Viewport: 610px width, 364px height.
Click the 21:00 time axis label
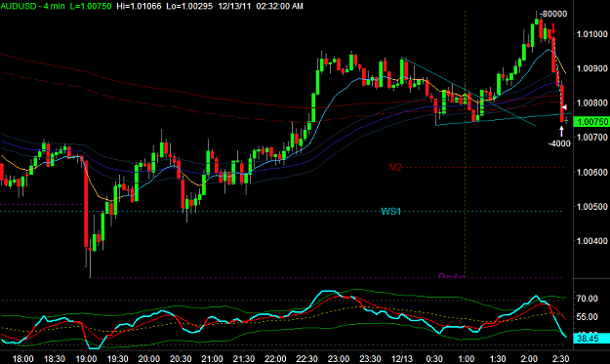pos(212,358)
